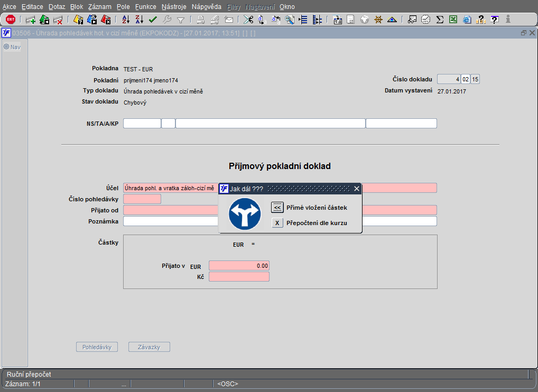Click the blue tree list icon with arrows
Image resolution: width=538 pixels, height=392 pixels.
pyautogui.click(x=317, y=20)
